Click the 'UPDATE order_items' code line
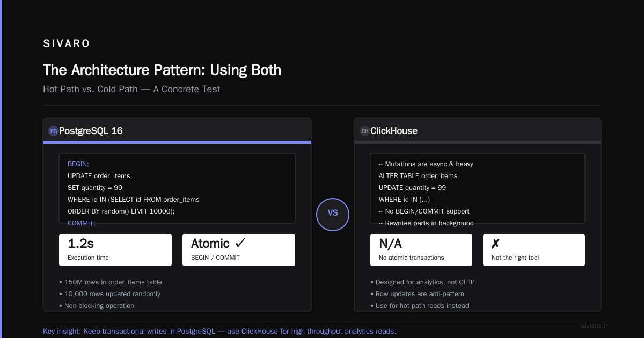Image resolution: width=644 pixels, height=338 pixels. tap(99, 175)
